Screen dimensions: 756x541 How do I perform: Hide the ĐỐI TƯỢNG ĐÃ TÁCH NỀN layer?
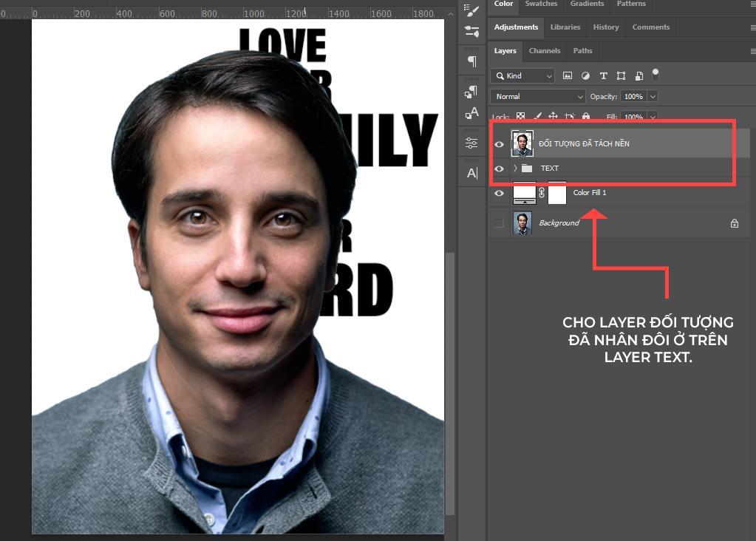pyautogui.click(x=500, y=143)
